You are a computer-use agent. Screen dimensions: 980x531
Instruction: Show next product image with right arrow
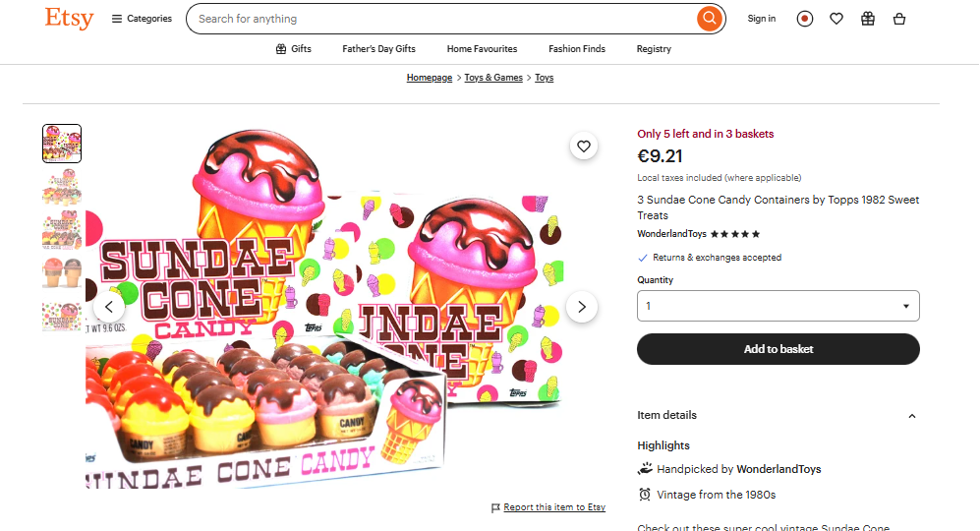[582, 307]
